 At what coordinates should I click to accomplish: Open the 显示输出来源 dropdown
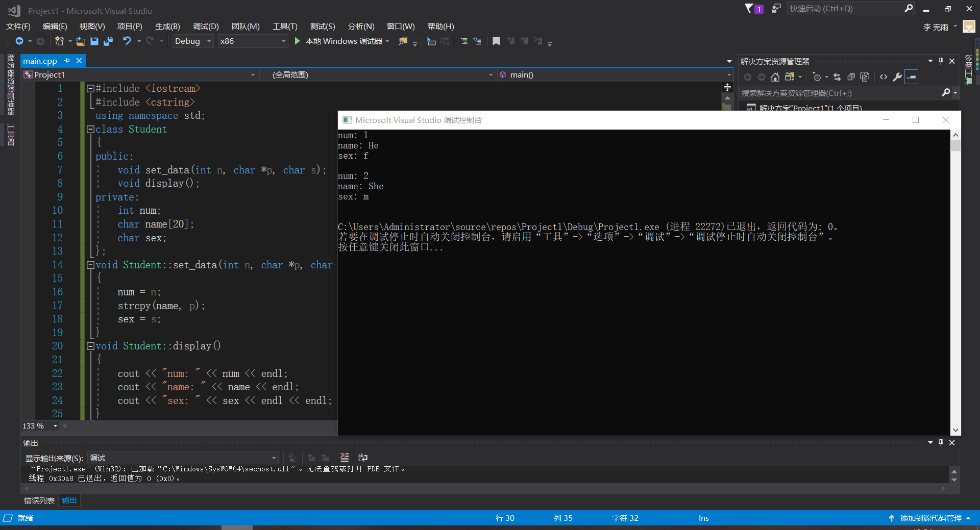point(183,458)
